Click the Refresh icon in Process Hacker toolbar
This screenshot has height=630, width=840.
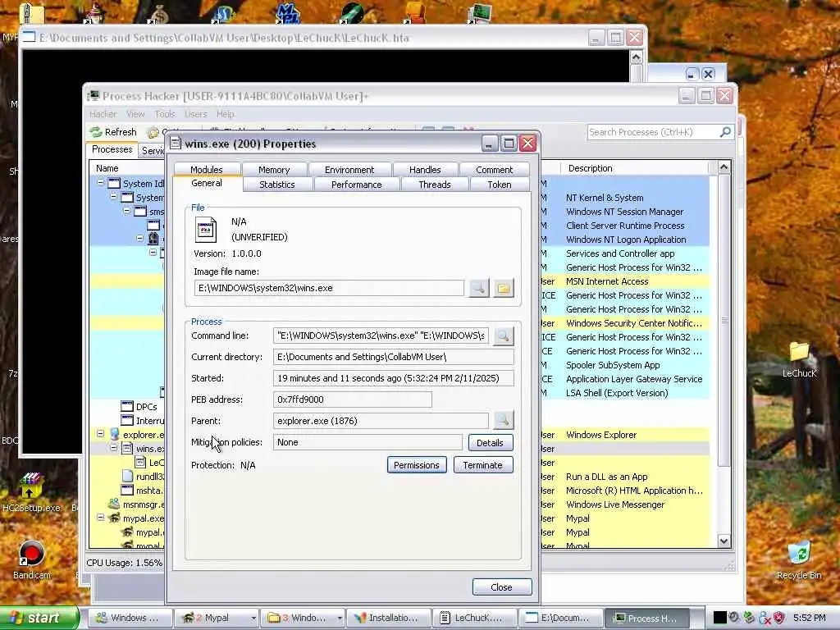coord(96,132)
